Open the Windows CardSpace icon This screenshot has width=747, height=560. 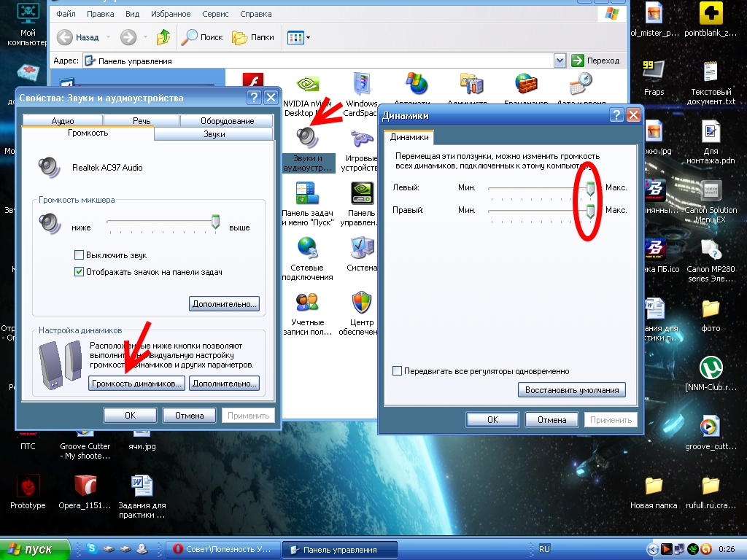pyautogui.click(x=360, y=94)
